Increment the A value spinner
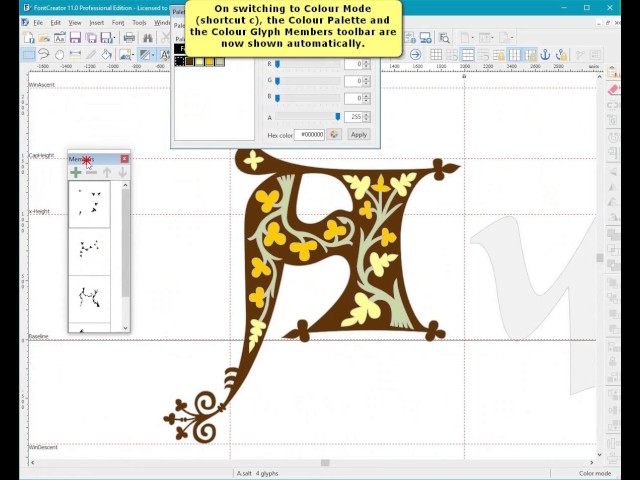The width and height of the screenshot is (640, 480). coord(367,115)
